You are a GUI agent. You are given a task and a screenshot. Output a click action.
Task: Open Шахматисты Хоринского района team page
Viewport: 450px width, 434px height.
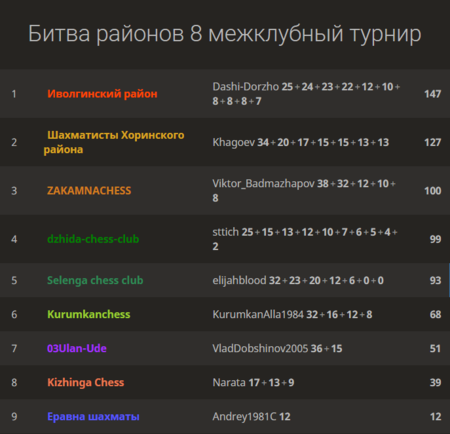pyautogui.click(x=114, y=142)
